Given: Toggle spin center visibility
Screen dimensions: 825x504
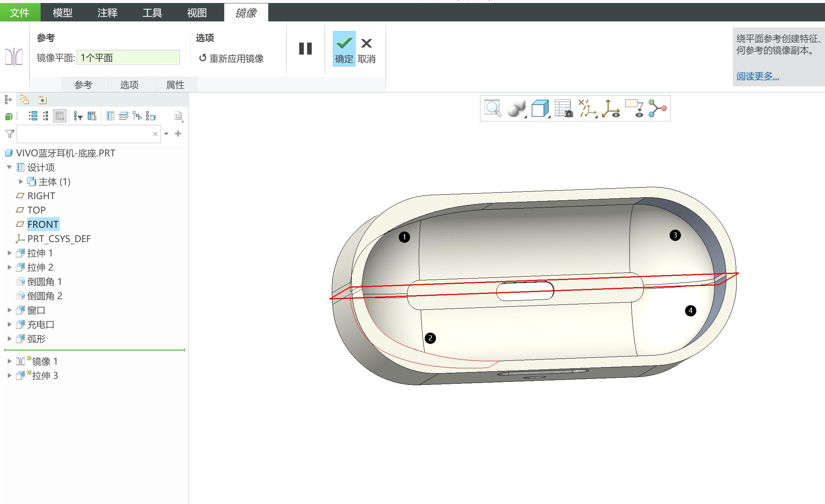Looking at the screenshot, I should (611, 109).
